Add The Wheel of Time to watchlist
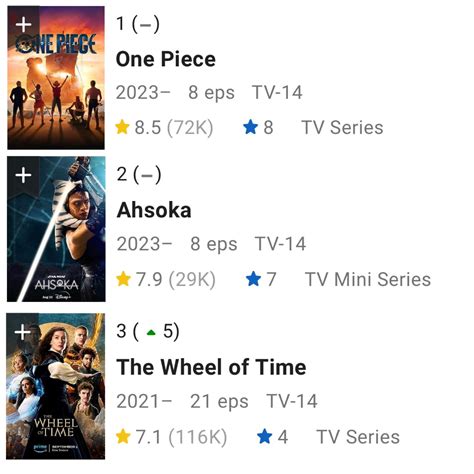This screenshot has height=474, width=474. tap(23, 332)
